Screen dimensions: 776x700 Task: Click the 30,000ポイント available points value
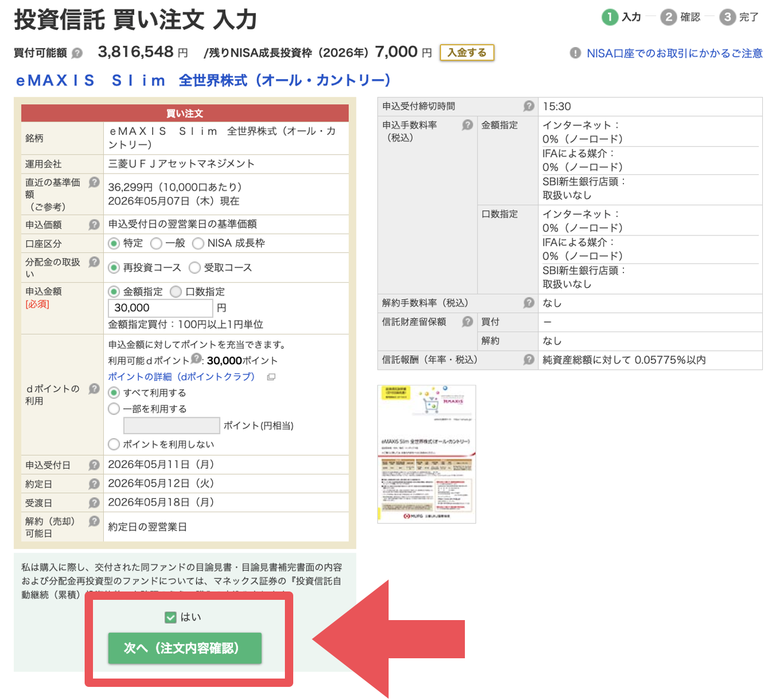pos(243,361)
